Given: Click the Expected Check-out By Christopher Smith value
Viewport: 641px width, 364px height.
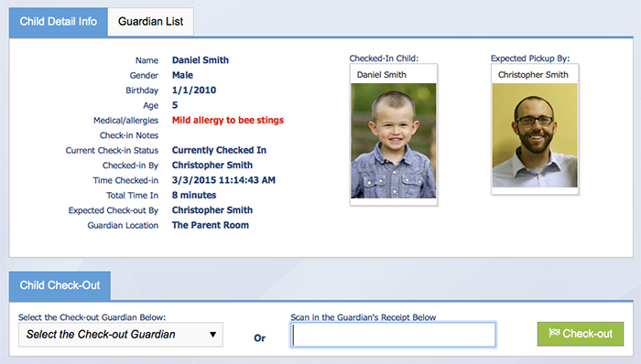Looking at the screenshot, I should (212, 210).
